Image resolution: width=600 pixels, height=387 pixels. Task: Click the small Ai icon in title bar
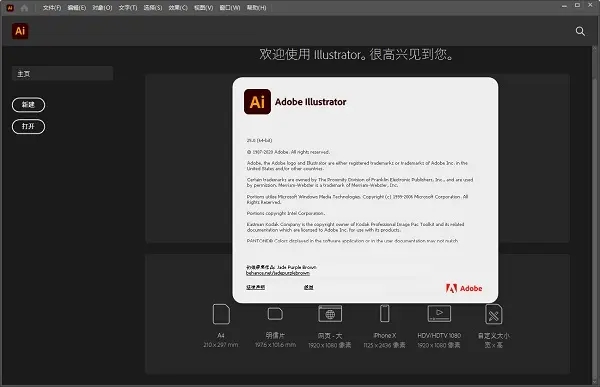coord(10,8)
